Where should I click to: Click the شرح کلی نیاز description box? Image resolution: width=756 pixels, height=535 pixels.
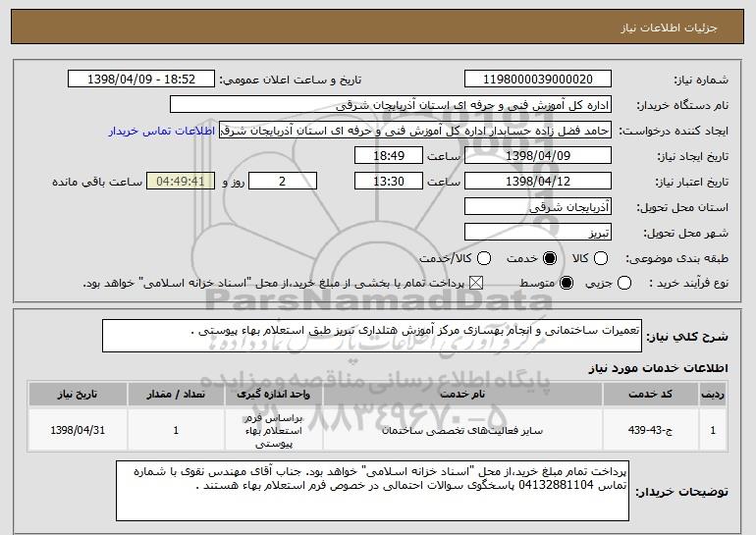pos(372,336)
